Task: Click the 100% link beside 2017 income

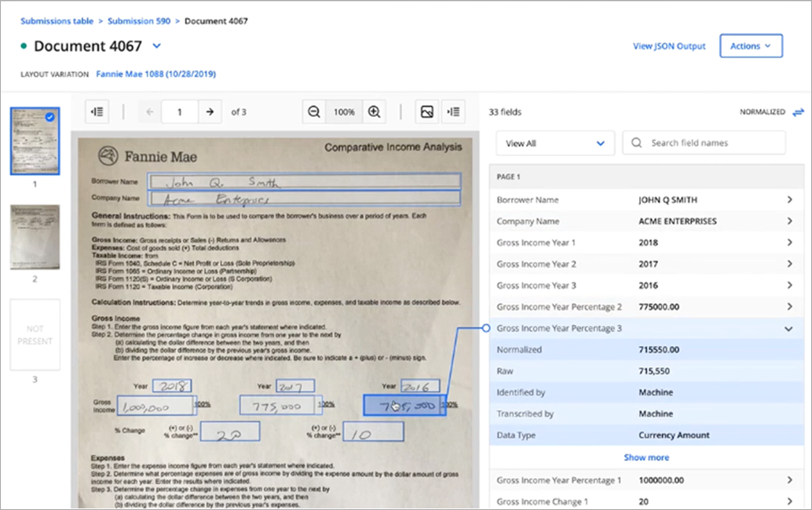Action: pos(326,404)
